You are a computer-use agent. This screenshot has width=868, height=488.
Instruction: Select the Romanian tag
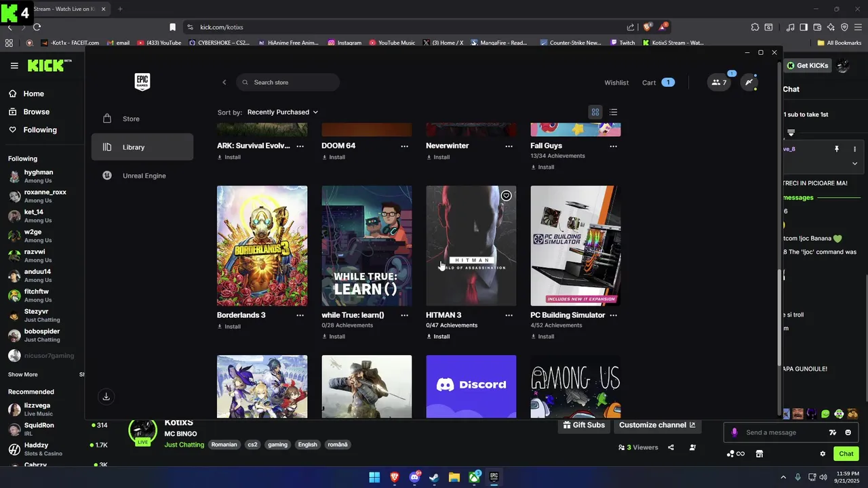click(x=224, y=445)
